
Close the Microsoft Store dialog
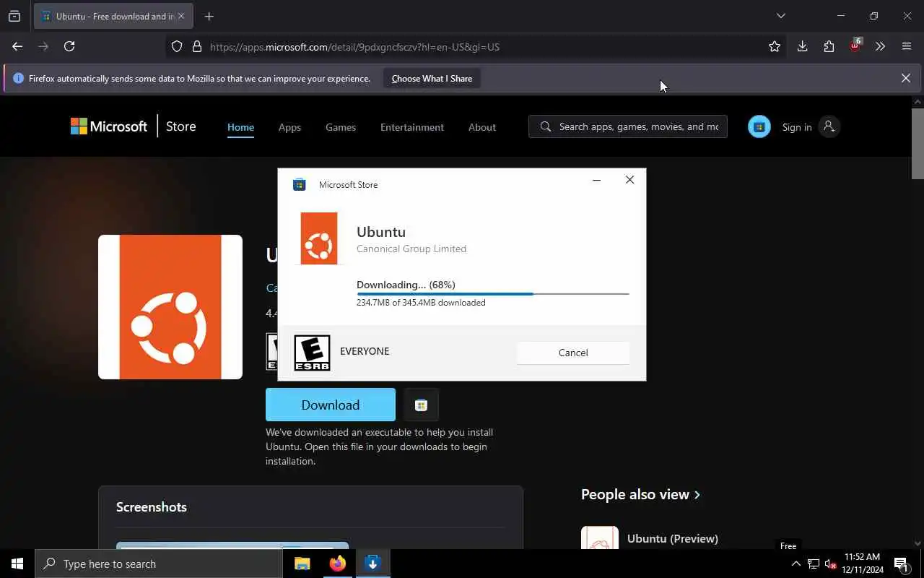coord(629,180)
